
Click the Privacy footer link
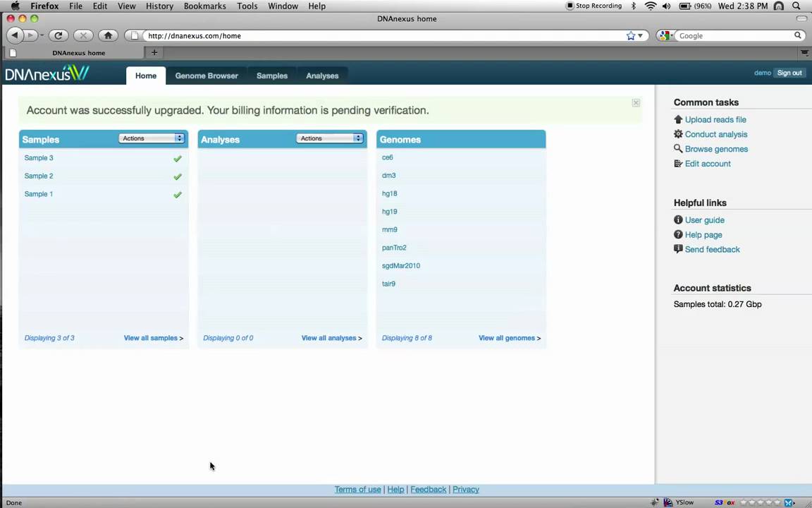[465, 490]
